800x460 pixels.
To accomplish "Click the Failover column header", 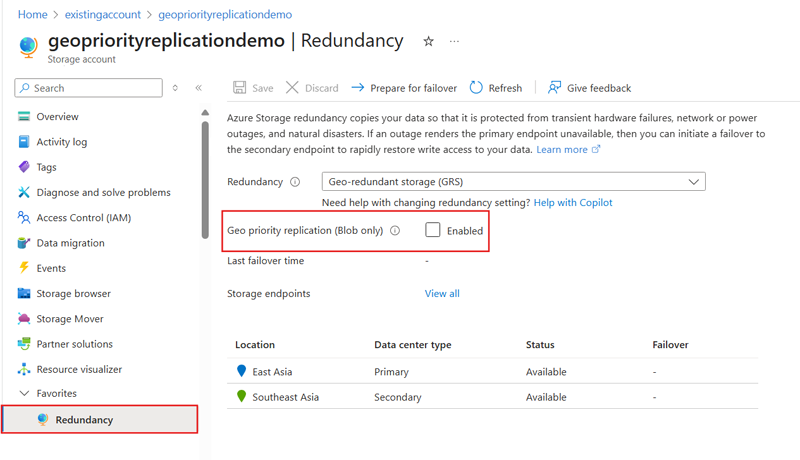I will click(x=670, y=345).
